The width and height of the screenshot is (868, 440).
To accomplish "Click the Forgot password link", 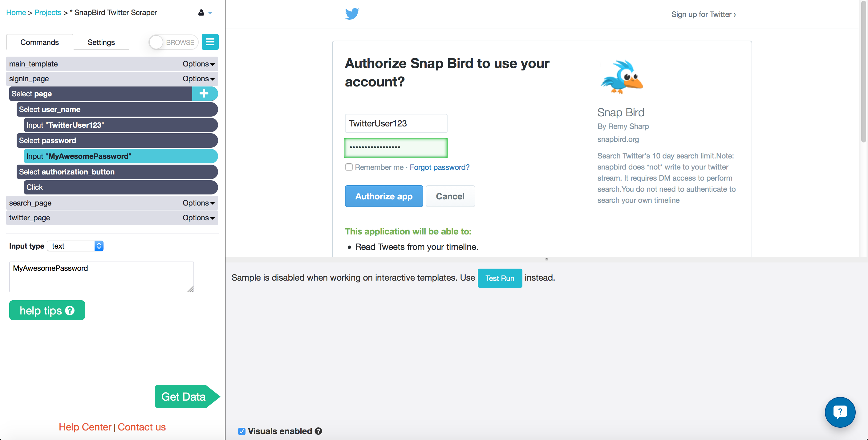I will (x=439, y=167).
